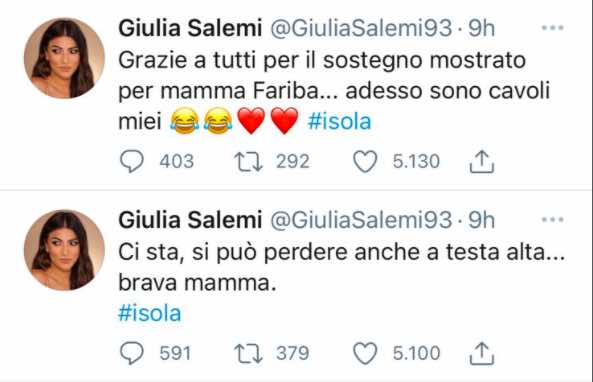Screen dimensions: 593x382
Task: Like the tweet with 5.130 likes
Action: pyautogui.click(x=365, y=161)
